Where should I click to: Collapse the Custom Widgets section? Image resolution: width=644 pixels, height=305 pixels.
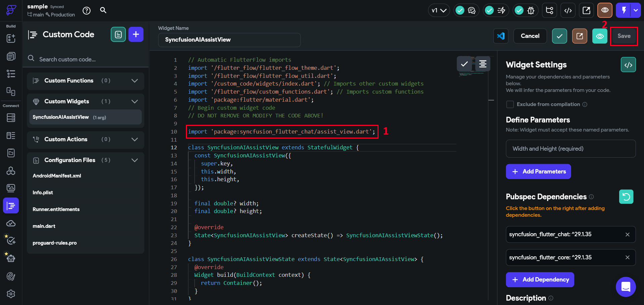tap(135, 101)
